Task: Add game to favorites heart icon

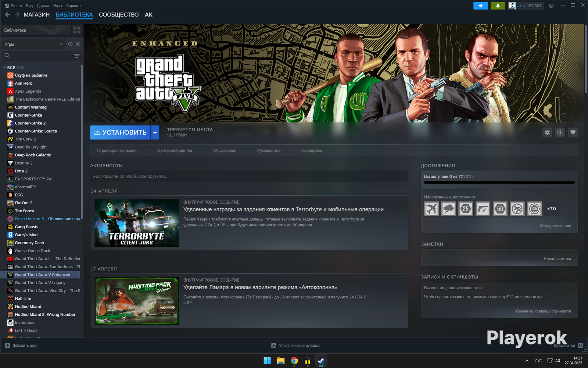Action: coord(573,132)
